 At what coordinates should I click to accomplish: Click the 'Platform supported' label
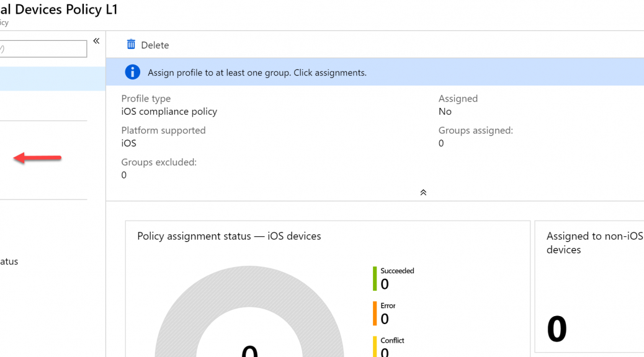coord(163,130)
